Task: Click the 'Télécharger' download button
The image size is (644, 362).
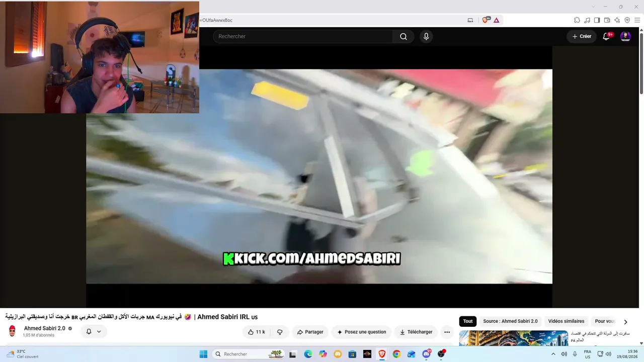Action: 416,332
